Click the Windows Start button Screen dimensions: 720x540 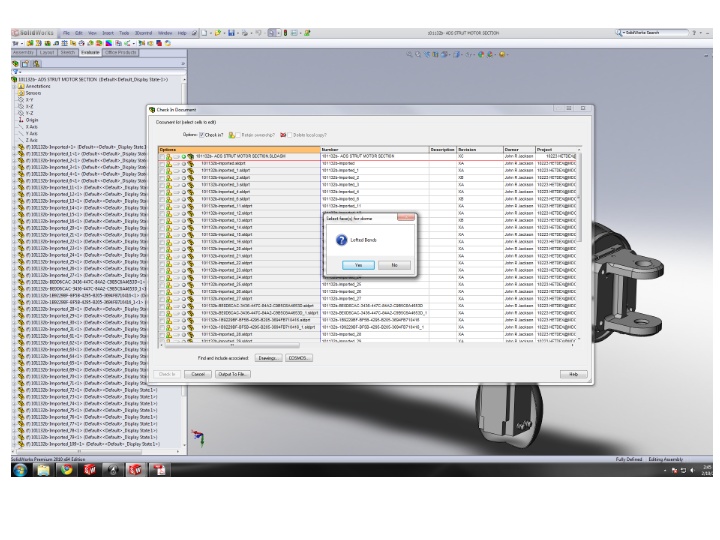tap(20, 469)
